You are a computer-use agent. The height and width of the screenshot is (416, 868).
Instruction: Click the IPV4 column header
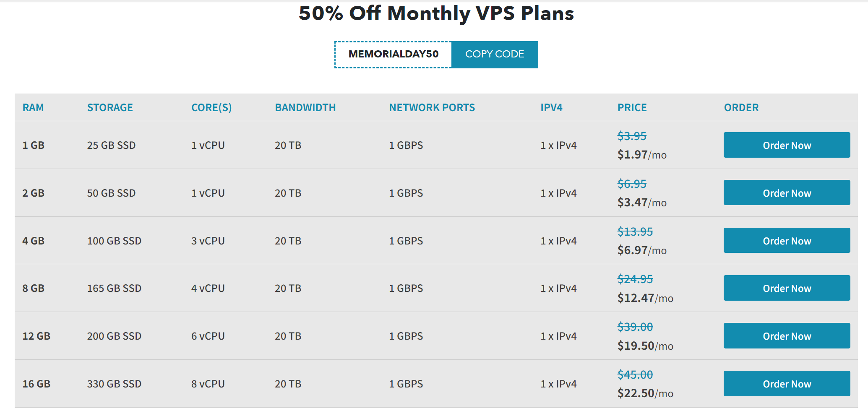tap(551, 108)
